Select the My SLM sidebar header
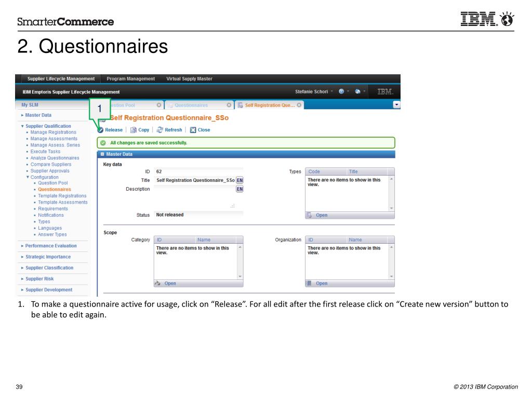532x399 pixels. pyautogui.click(x=30, y=105)
